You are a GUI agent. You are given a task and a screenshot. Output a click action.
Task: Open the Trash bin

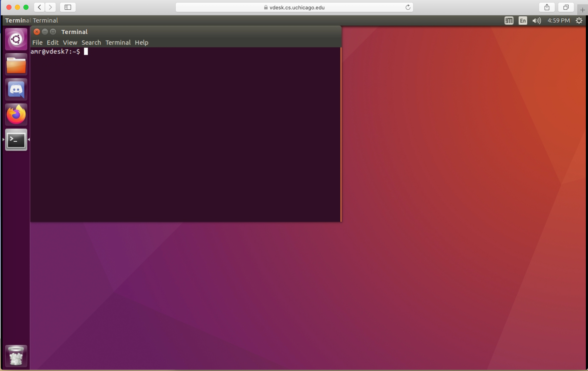point(16,356)
